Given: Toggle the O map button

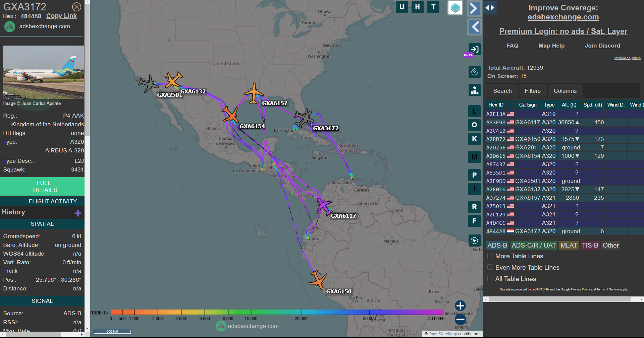Looking at the screenshot, I should (x=474, y=125).
